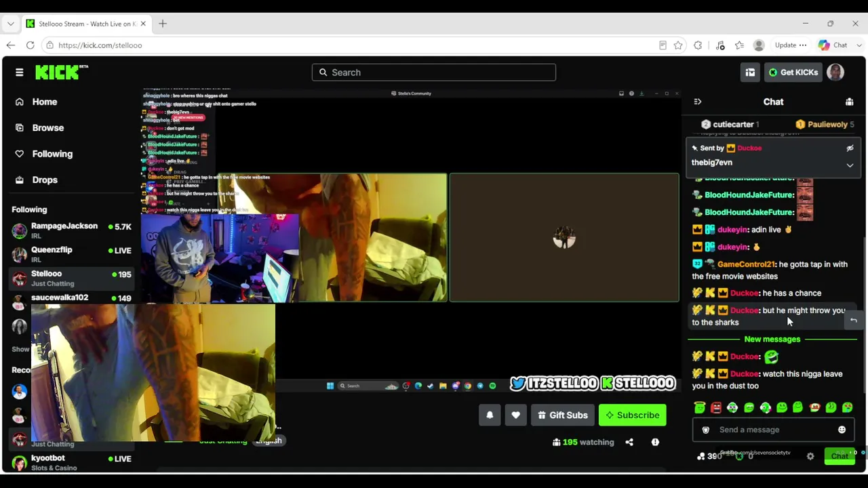Reply to Duckoe's sharks message

point(854,320)
